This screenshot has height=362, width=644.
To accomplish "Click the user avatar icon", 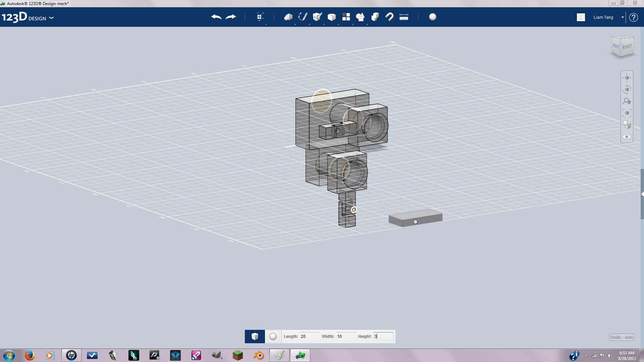I will (581, 17).
